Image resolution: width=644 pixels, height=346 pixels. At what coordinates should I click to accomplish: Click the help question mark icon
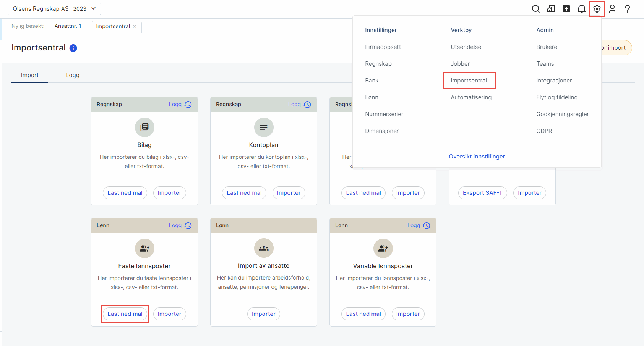[x=627, y=9]
